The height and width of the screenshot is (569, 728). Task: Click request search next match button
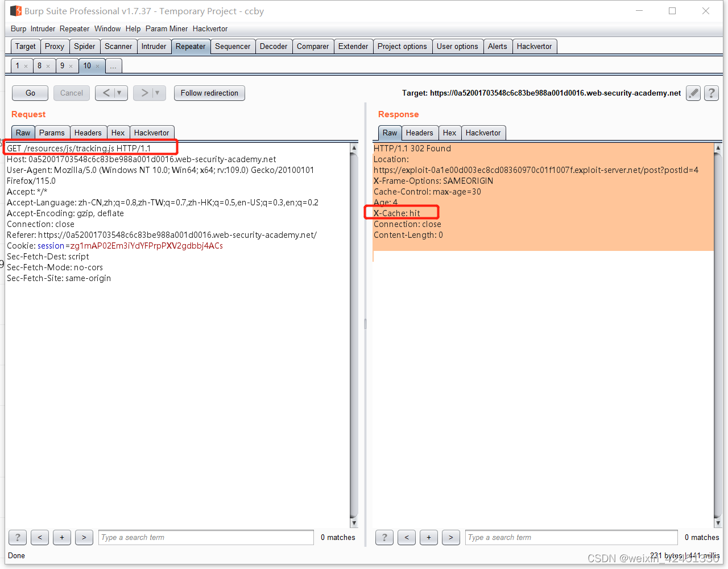click(84, 537)
